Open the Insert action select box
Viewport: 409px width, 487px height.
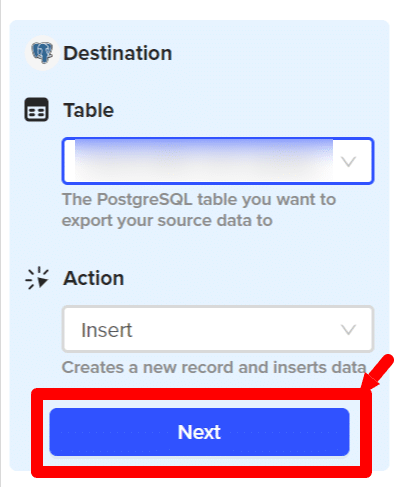(218, 329)
